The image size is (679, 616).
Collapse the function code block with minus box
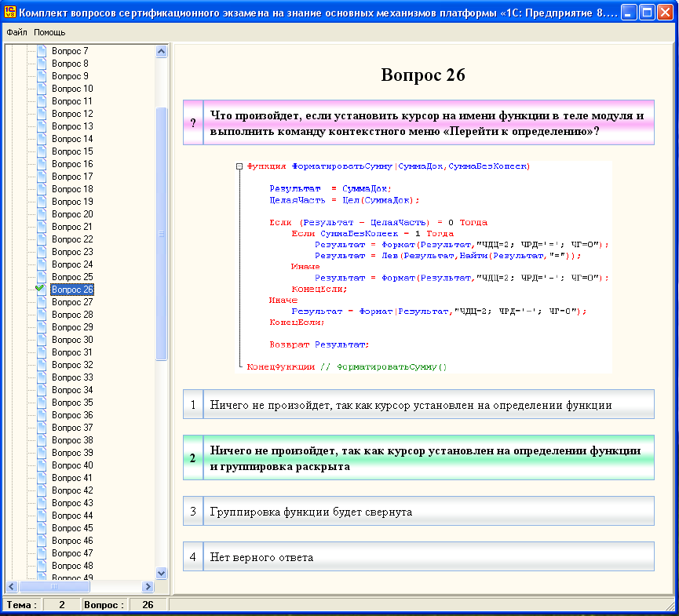pos(239,166)
